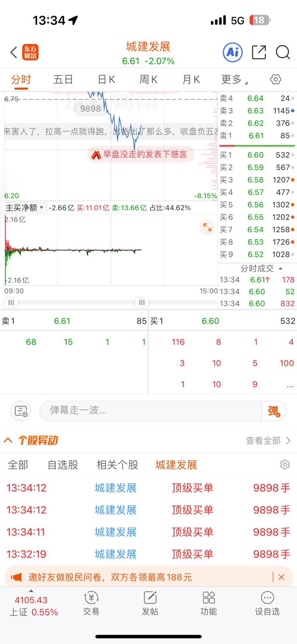Open survey invitation 双方各领最高188元 banner

click(x=148, y=577)
